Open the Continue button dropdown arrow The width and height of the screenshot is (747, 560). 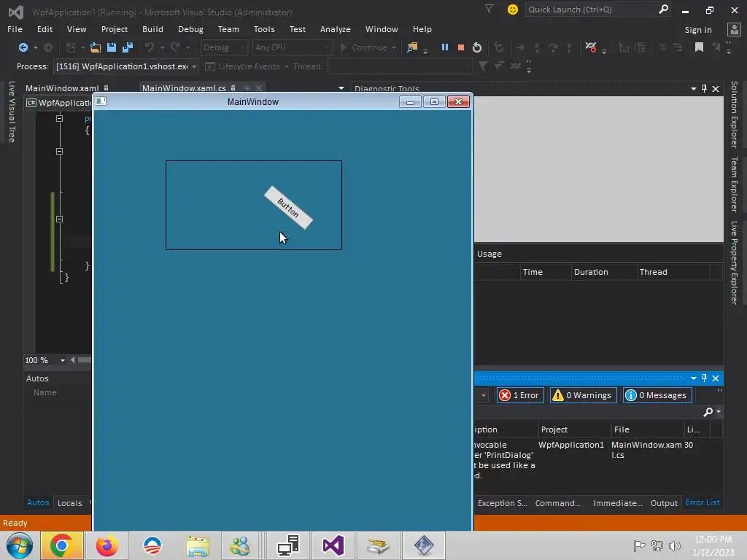pyautogui.click(x=393, y=47)
